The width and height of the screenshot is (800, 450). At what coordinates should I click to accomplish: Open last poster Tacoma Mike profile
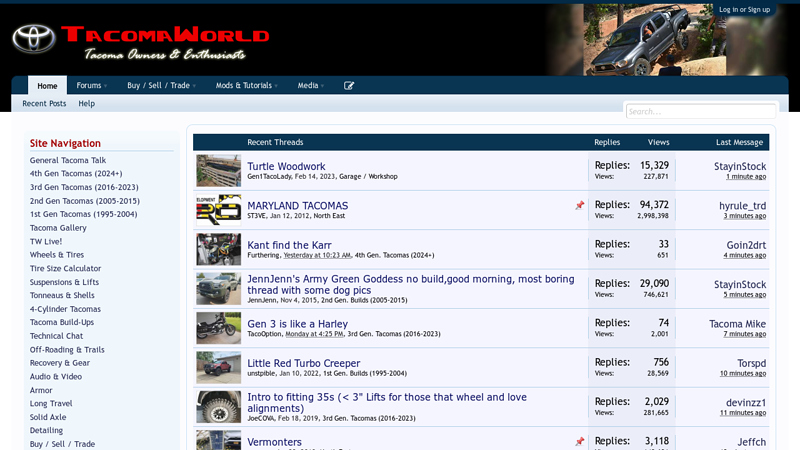[x=737, y=324]
